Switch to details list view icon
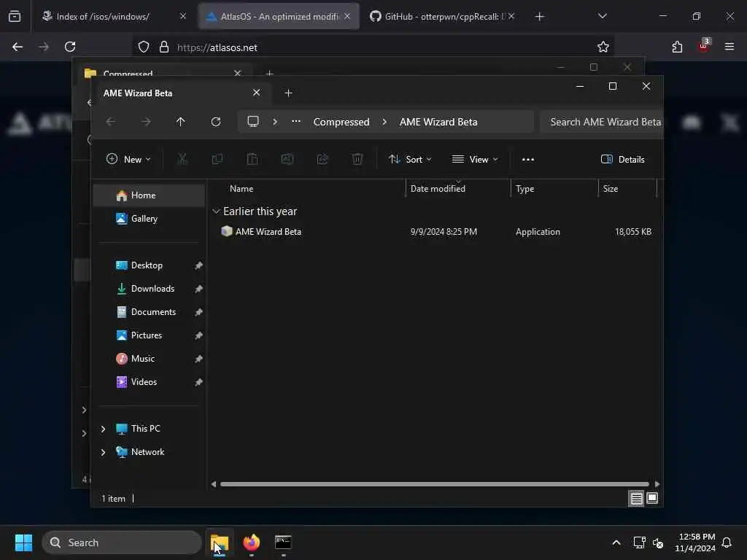The image size is (747, 560). [636, 499]
